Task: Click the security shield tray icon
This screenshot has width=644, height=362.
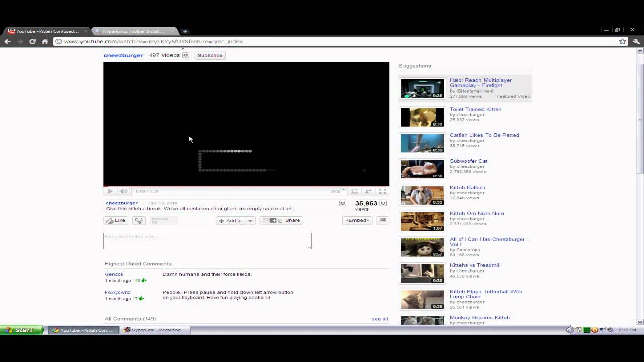Action: click(579, 330)
